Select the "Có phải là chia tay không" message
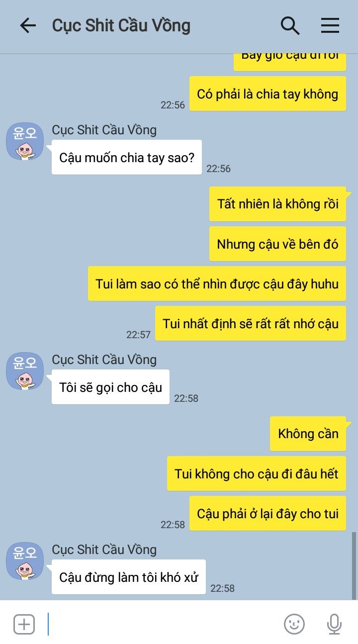This screenshot has width=358, height=644. coord(268,93)
